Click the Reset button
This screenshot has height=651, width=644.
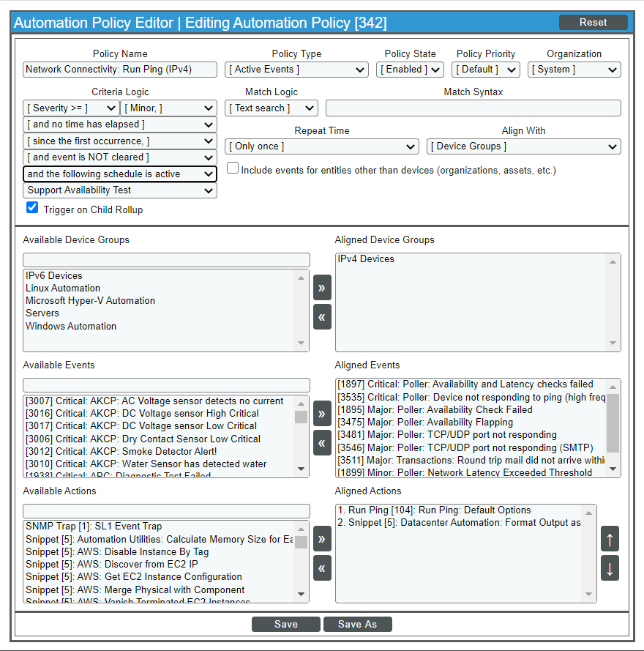pyautogui.click(x=593, y=22)
